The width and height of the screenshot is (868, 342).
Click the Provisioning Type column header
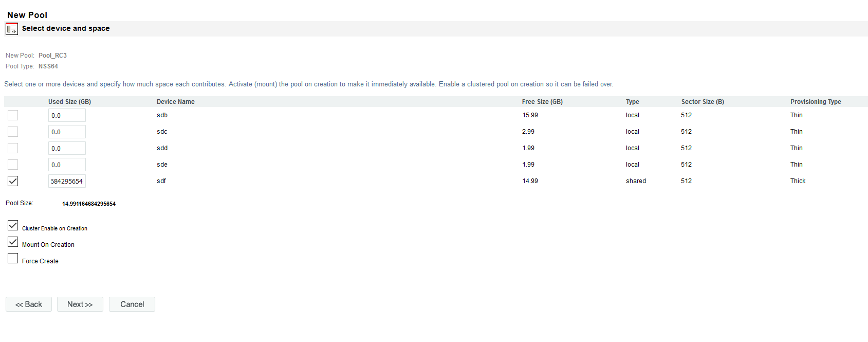[x=816, y=102]
